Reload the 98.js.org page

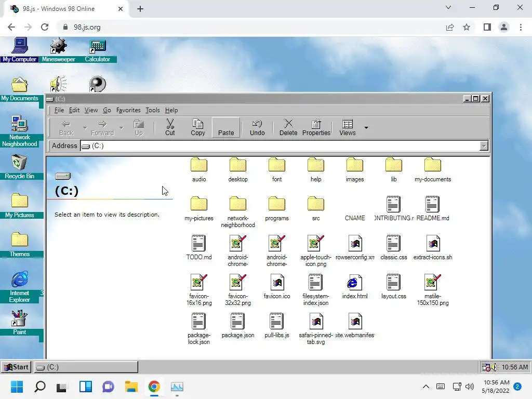[x=45, y=27]
